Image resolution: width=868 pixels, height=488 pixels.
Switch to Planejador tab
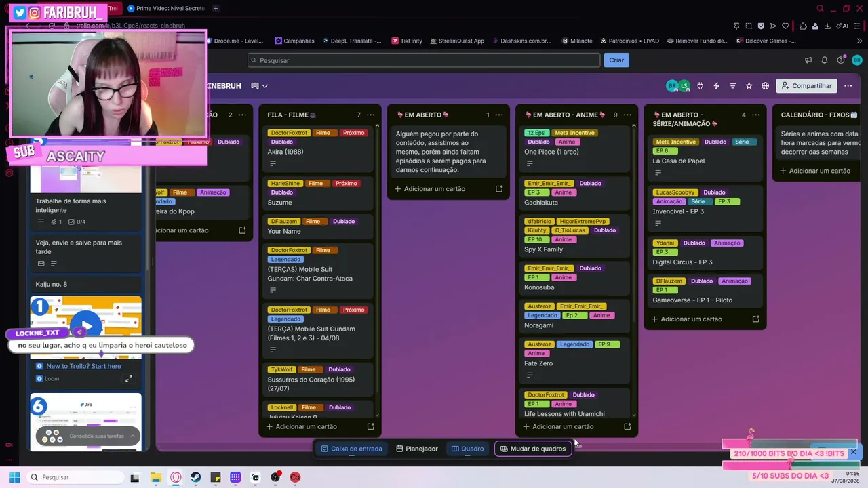417,449
